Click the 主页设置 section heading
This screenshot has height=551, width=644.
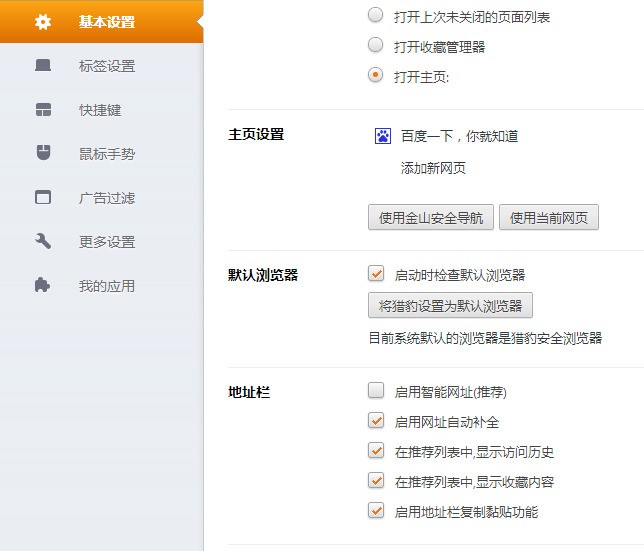point(256,134)
